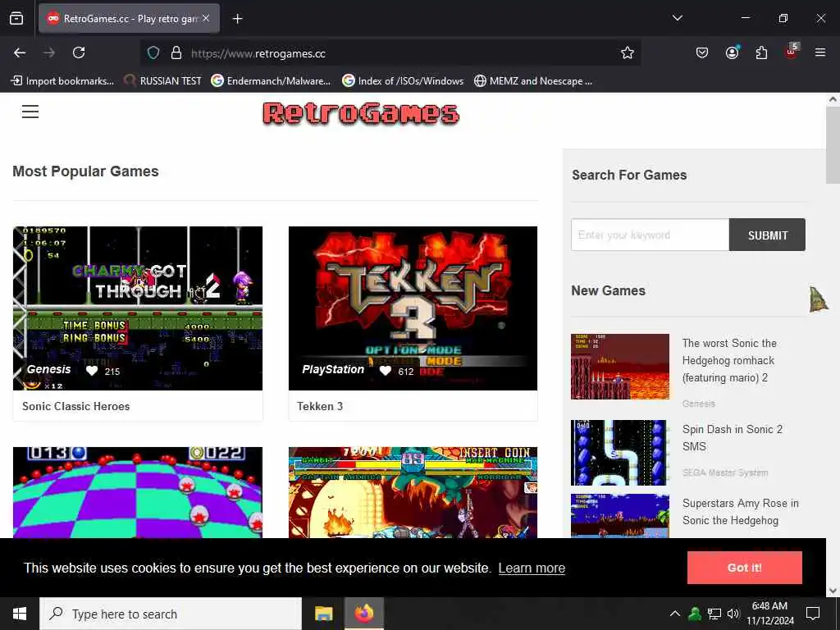Click the RetroGames logo
840x630 pixels.
point(361,113)
